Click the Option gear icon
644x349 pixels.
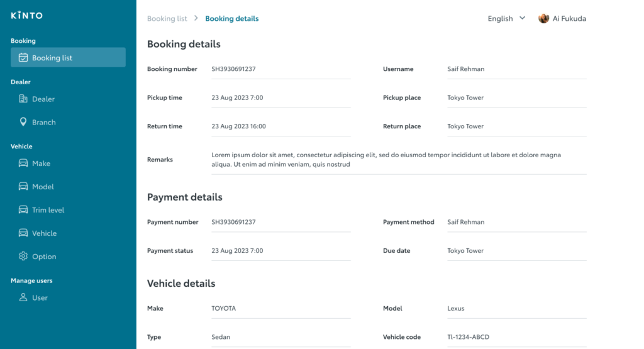point(23,257)
